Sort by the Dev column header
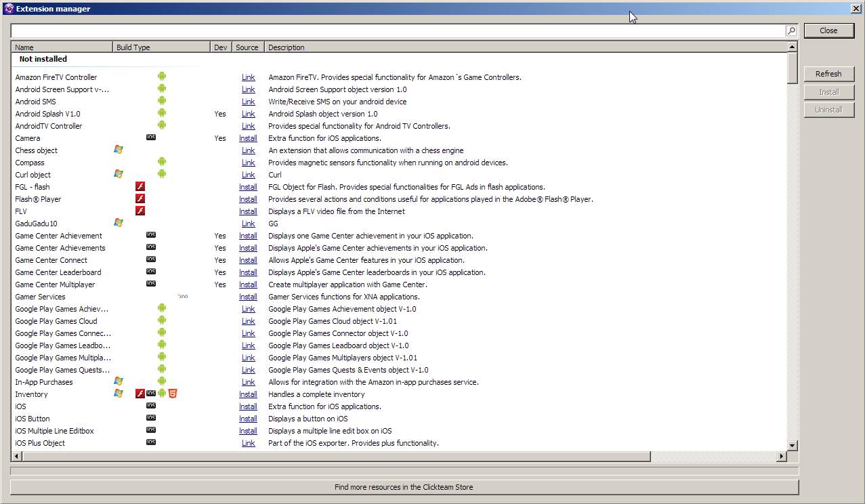This screenshot has height=504, width=865. pyautogui.click(x=221, y=47)
